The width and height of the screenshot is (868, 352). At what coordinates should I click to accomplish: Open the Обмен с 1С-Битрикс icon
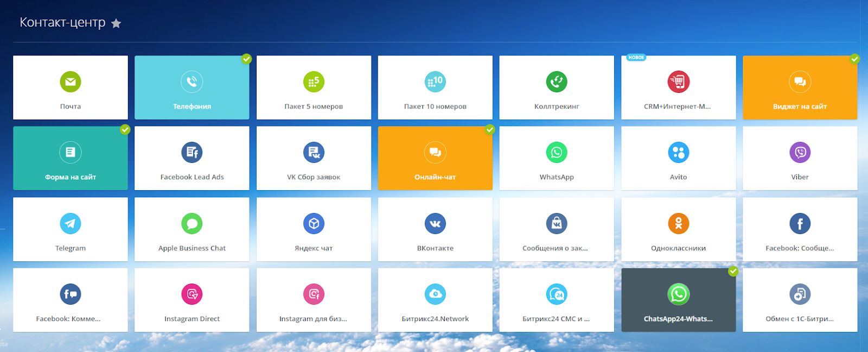point(800,294)
